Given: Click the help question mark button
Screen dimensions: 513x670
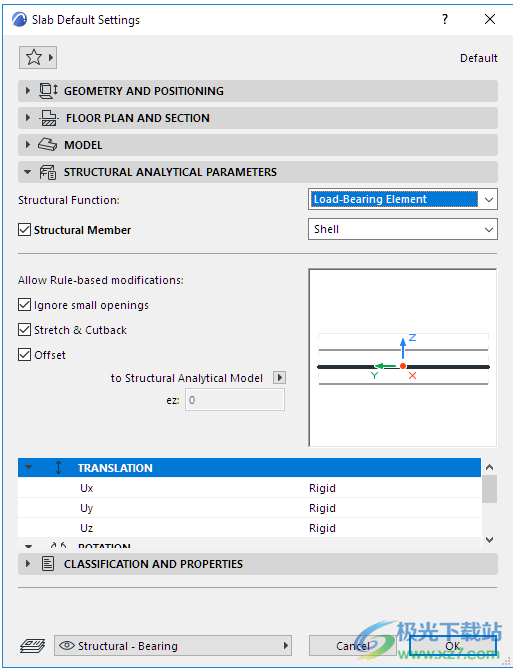Looking at the screenshot, I should coord(445,19).
